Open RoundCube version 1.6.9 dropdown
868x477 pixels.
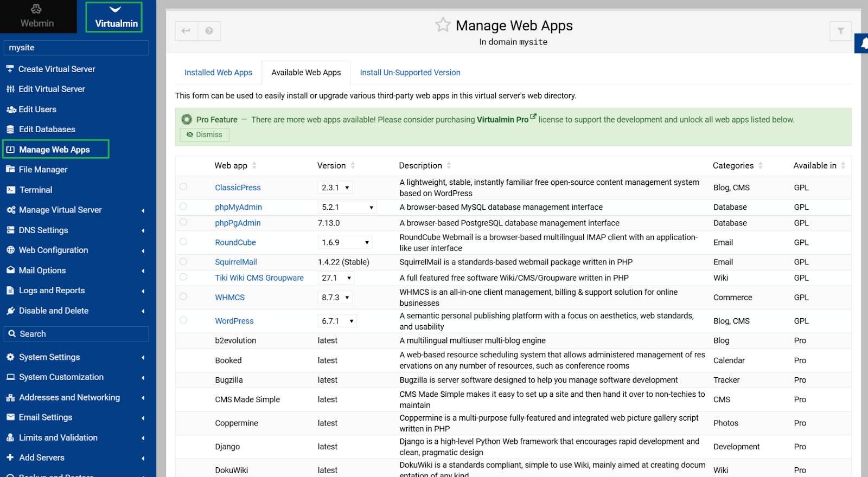tap(345, 242)
